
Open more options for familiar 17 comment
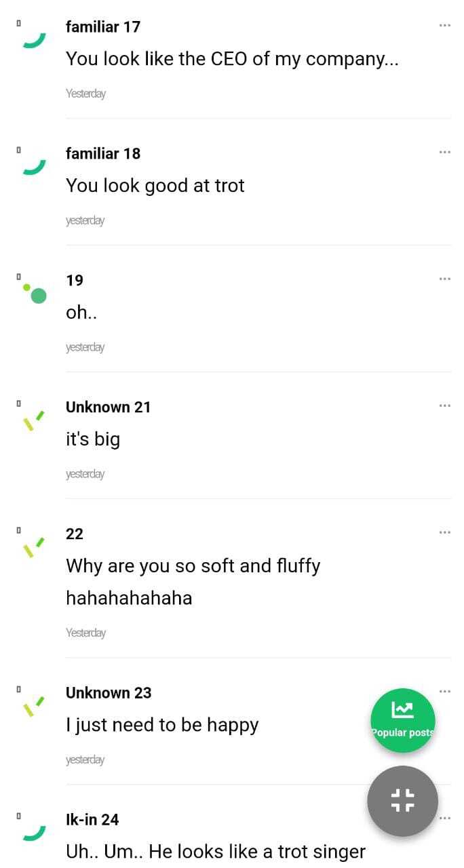point(444,25)
